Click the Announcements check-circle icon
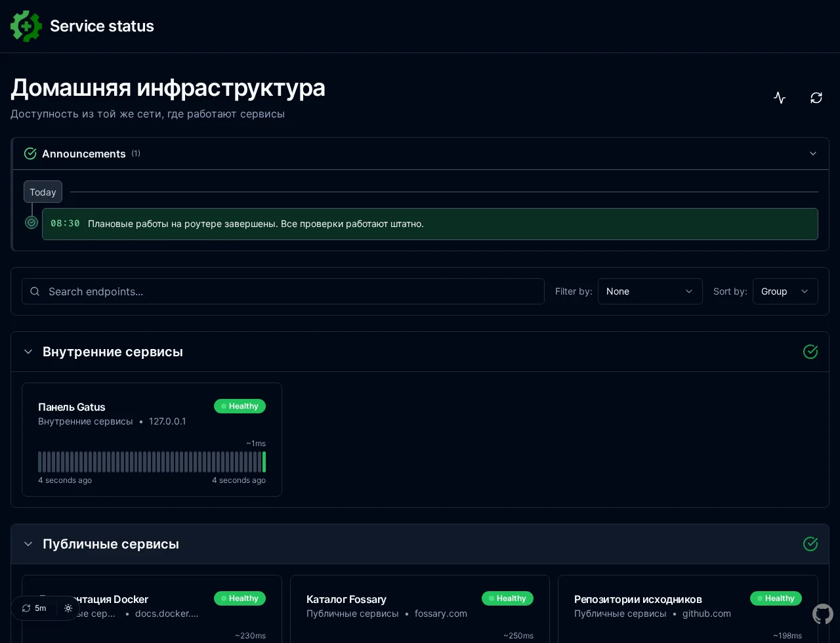Screen dimensions: 840x643 30,154
